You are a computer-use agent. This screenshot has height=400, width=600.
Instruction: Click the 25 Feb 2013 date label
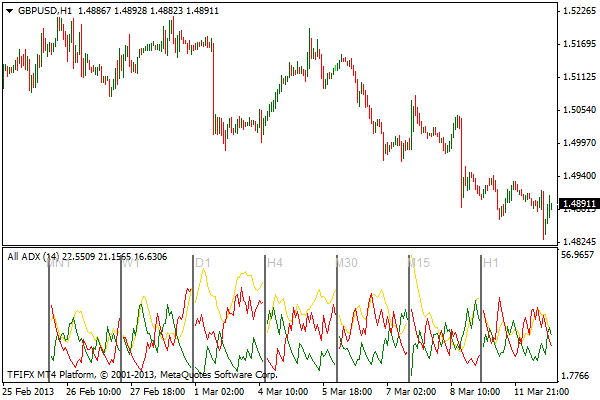(x=30, y=392)
